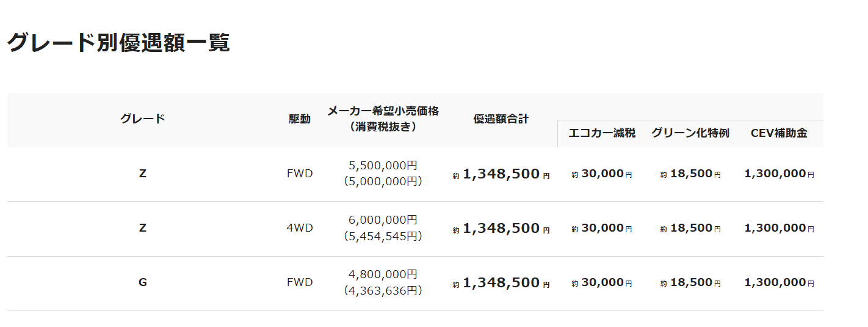Click the tax-excluded price 4,363,636円
The width and height of the screenshot is (868, 327).
[383, 291]
